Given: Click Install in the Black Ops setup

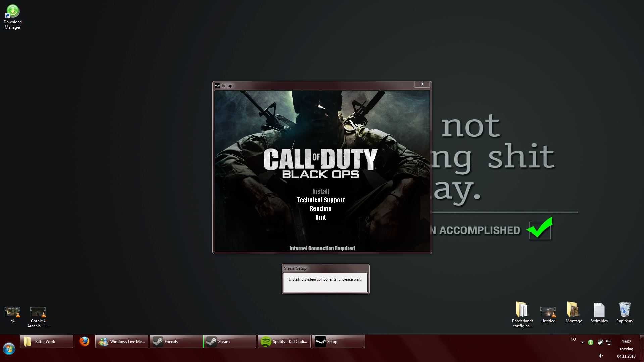Looking at the screenshot, I should click(x=320, y=191).
